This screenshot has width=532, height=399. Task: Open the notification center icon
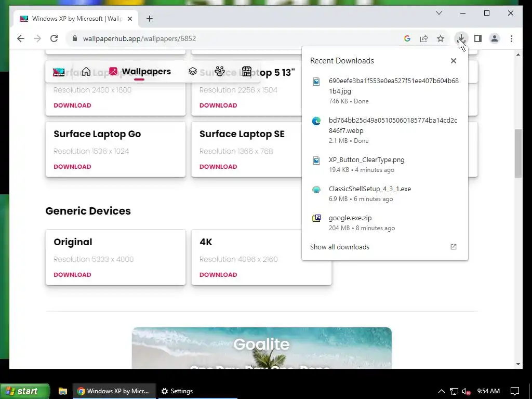tap(515, 391)
